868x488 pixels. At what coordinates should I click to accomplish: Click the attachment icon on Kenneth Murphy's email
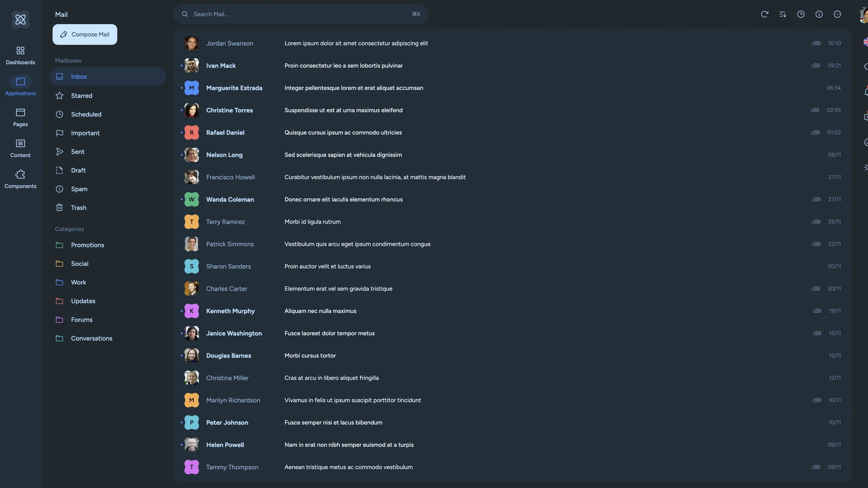(x=817, y=311)
